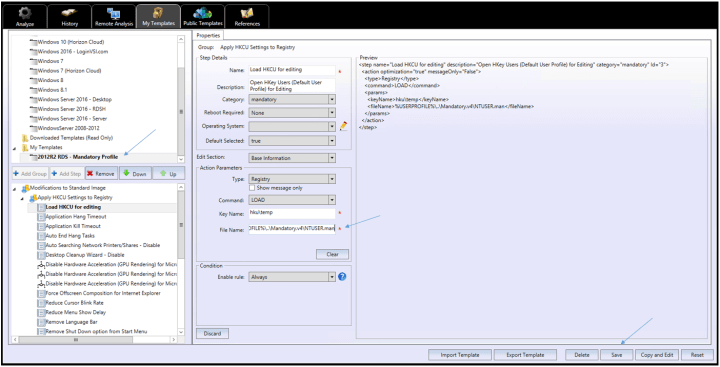Open the Reboot Required dropdown
This screenshot has width=720, height=367.
(292, 113)
